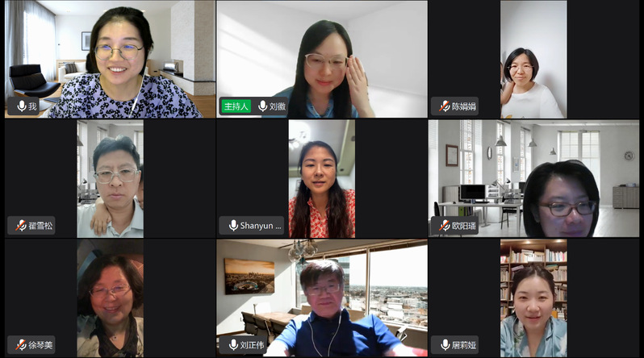Click the microphone icon beside 我
This screenshot has height=358, width=644.
click(22, 106)
